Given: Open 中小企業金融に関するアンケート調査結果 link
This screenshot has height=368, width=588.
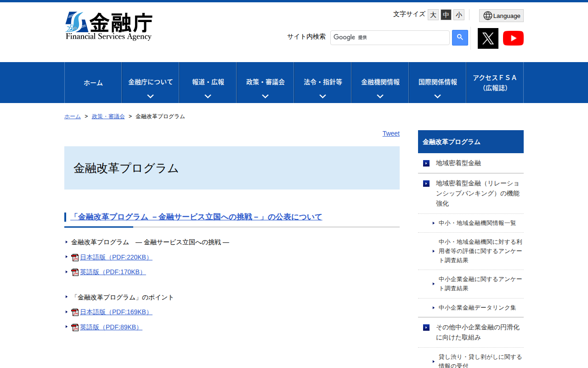Looking at the screenshot, I should (x=481, y=284).
